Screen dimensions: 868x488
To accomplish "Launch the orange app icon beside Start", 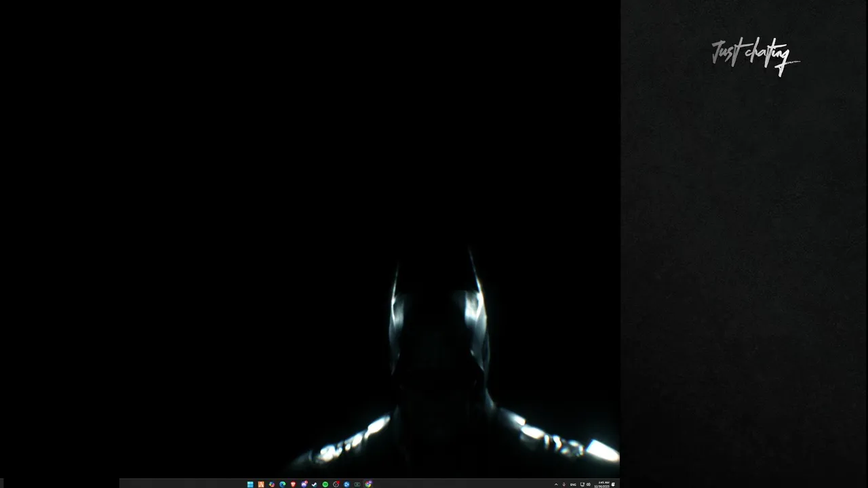I will click(261, 485).
